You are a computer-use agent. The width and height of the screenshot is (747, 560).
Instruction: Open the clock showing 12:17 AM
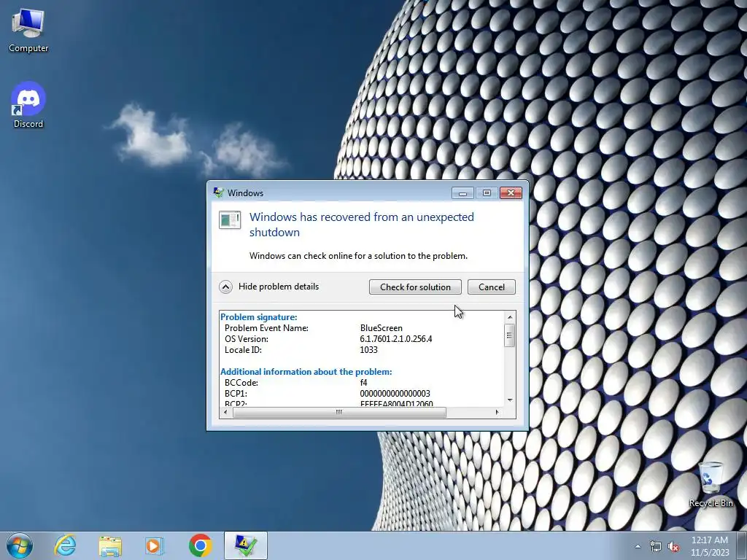coord(710,546)
